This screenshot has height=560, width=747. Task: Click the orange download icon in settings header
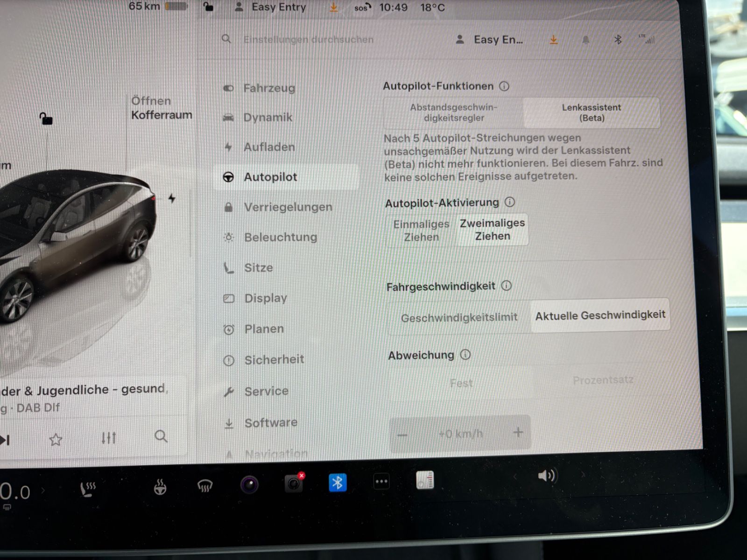click(554, 40)
